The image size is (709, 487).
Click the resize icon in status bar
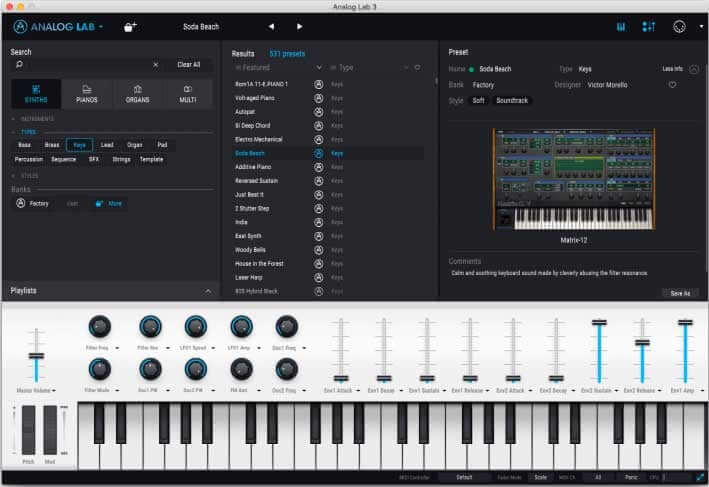[x=699, y=477]
